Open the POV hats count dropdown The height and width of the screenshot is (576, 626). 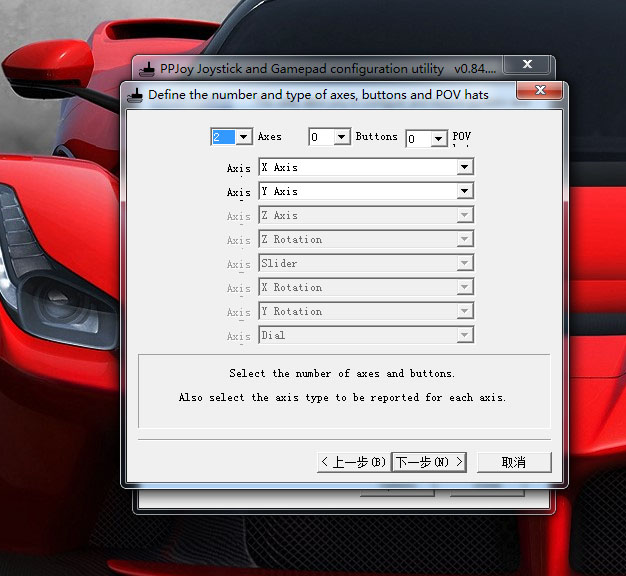(438, 139)
